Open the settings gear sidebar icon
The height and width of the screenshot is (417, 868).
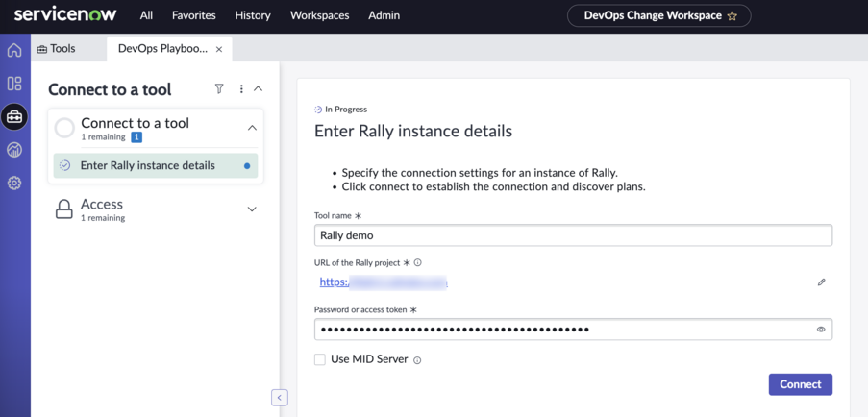pos(14,184)
